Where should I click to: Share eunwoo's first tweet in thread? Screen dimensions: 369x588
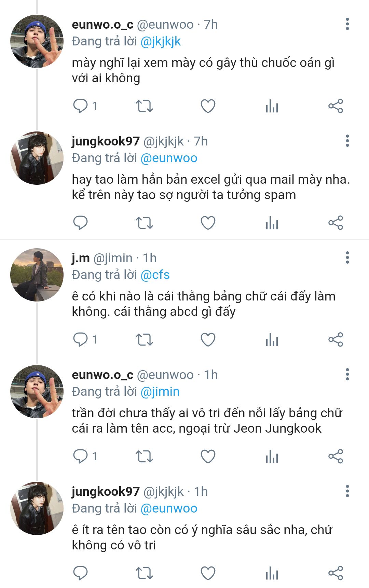pyautogui.click(x=336, y=106)
